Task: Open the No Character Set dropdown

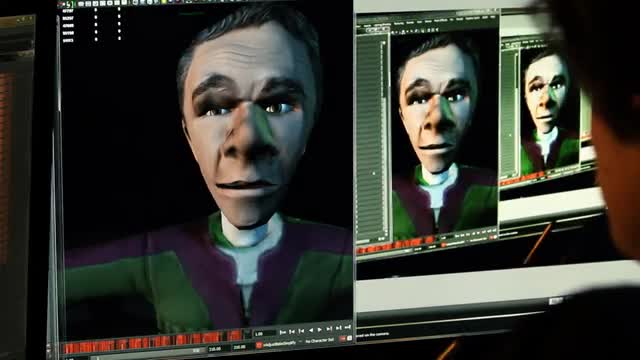Action: 320,340
